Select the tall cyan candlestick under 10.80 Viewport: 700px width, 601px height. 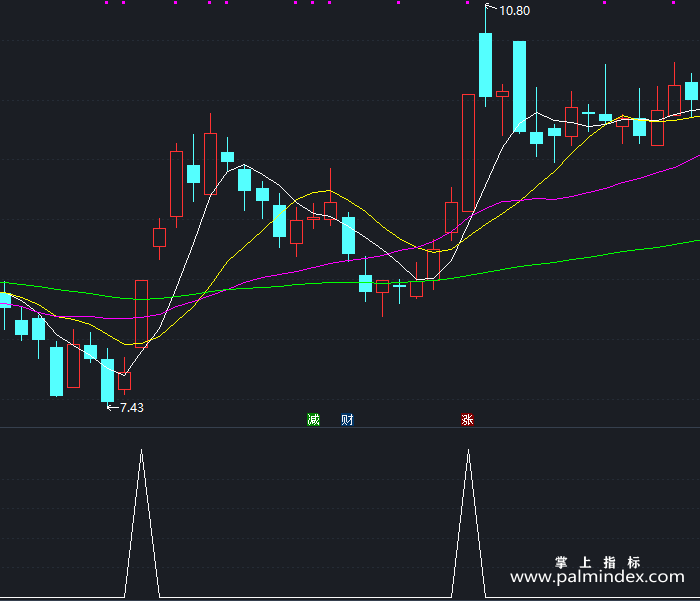485,64
